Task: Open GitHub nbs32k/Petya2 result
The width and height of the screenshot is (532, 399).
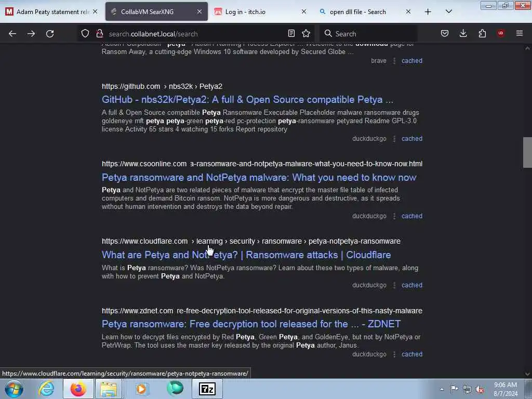Action: pos(247,100)
